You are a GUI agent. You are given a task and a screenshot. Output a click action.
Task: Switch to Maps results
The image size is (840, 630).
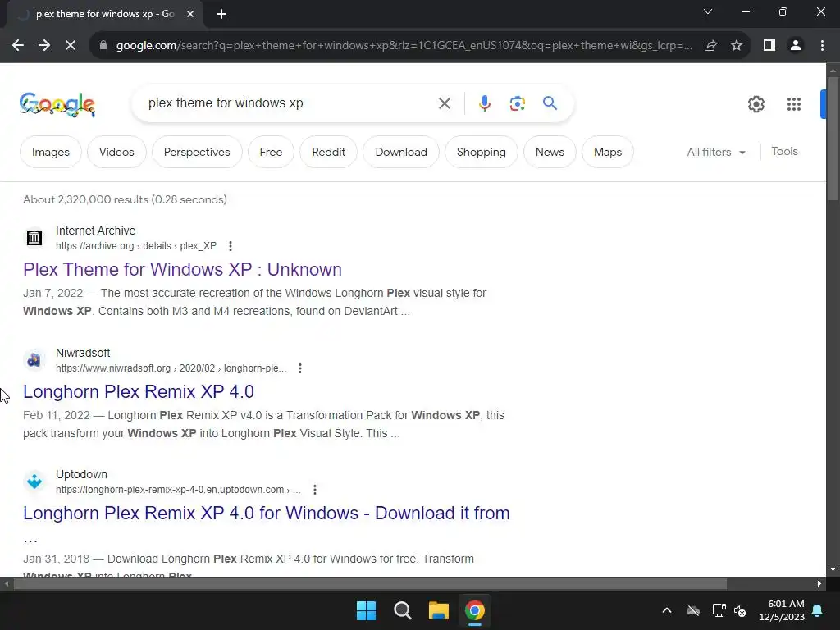click(x=608, y=152)
